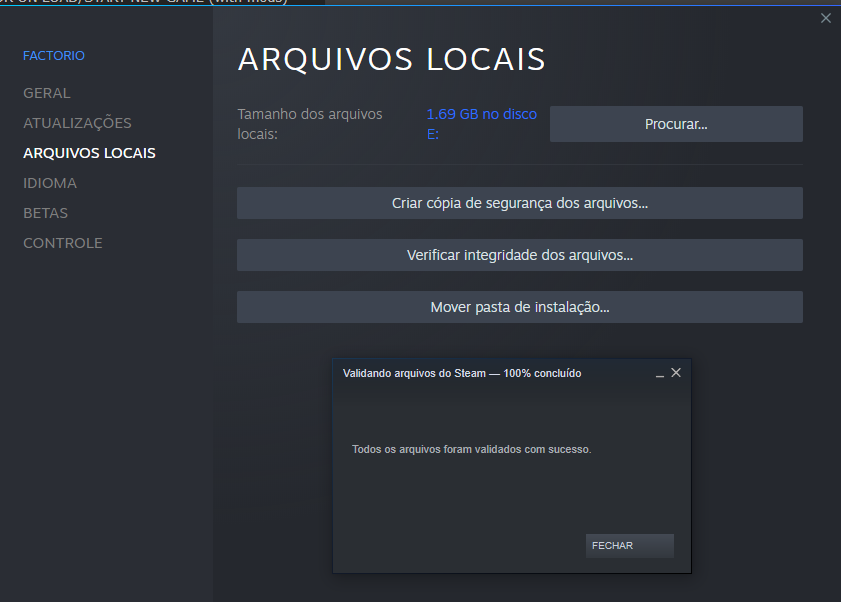The width and height of the screenshot is (841, 602).
Task: Open the BETAS section
Action: coord(46,213)
